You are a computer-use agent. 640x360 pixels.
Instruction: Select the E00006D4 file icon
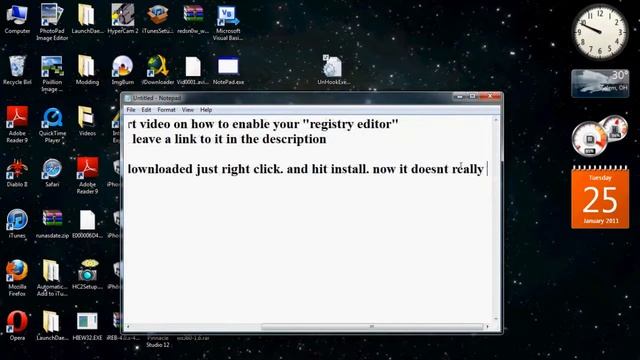click(x=87, y=224)
